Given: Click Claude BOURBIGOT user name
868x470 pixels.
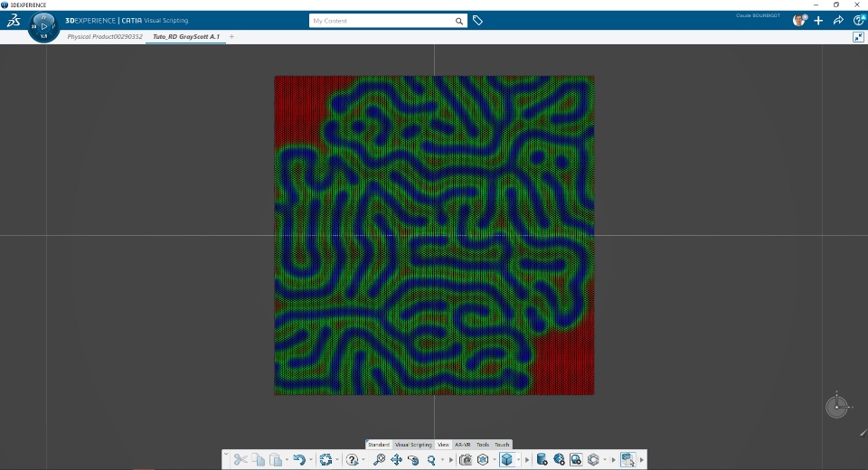Looking at the screenshot, I should click(x=758, y=15).
